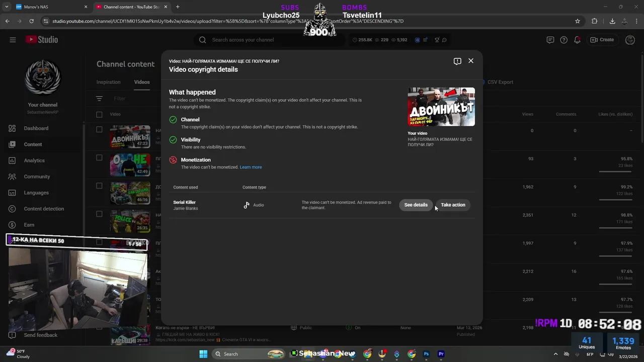Click the trophy icon in the extension stats bar
This screenshot has height=362, width=644.
(x=437, y=40)
